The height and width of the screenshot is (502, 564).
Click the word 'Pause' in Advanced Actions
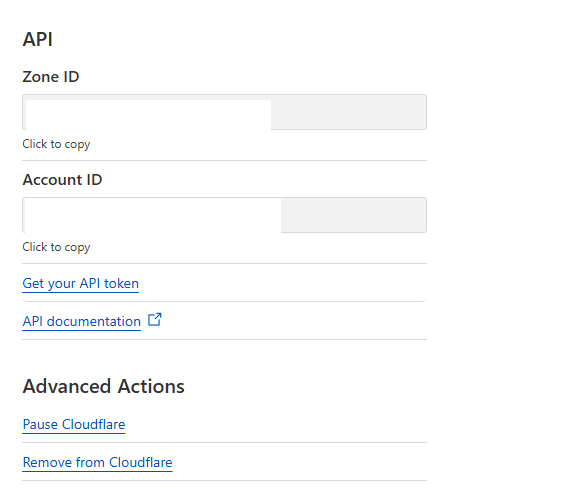tap(40, 424)
